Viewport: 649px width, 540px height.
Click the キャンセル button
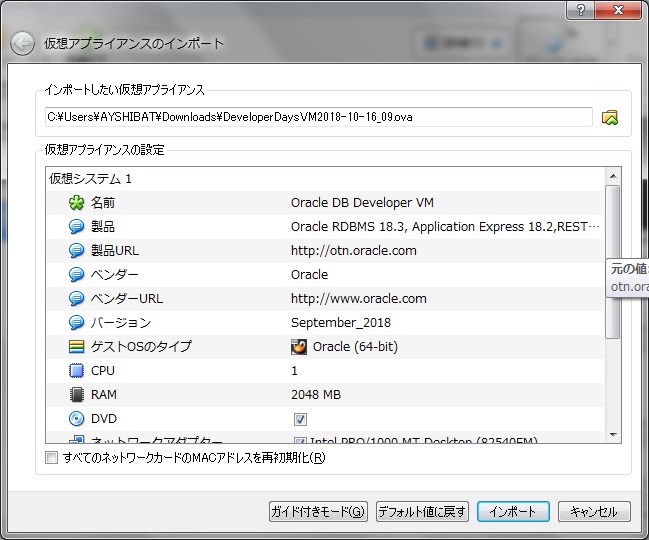594,512
